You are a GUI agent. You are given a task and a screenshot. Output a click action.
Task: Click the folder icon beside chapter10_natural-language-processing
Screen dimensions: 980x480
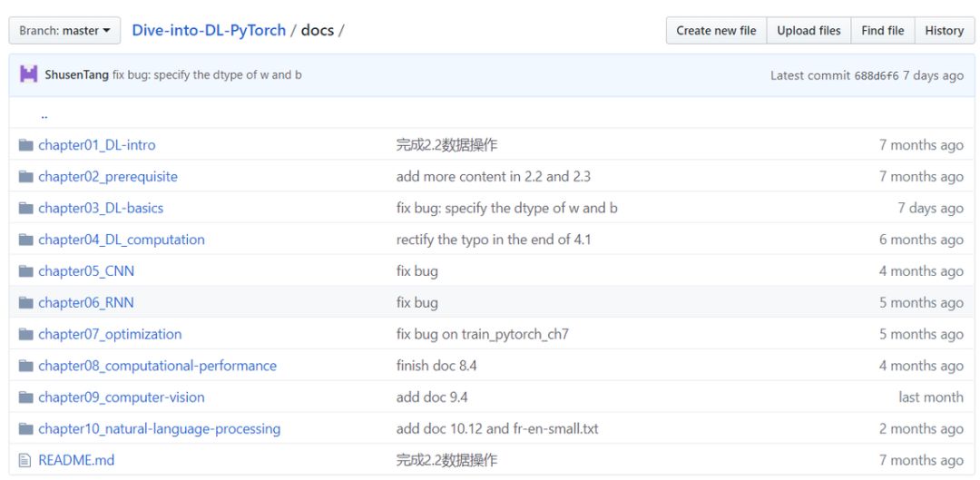(25, 429)
